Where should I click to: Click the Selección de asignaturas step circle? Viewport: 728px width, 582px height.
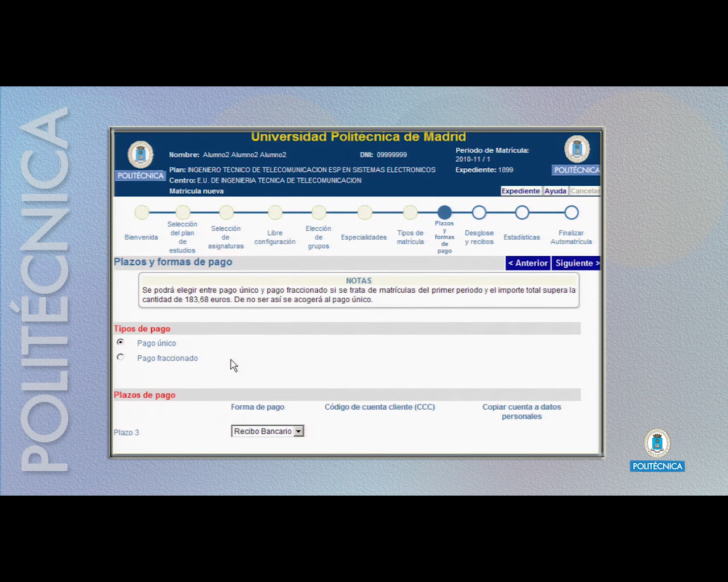pyautogui.click(x=226, y=213)
